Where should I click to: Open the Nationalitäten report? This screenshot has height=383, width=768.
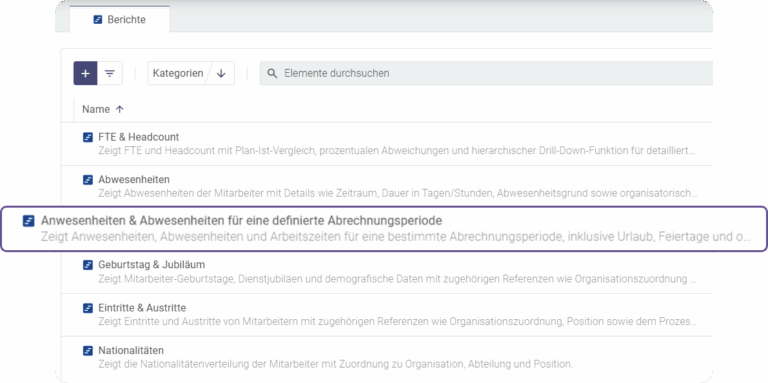coord(131,351)
